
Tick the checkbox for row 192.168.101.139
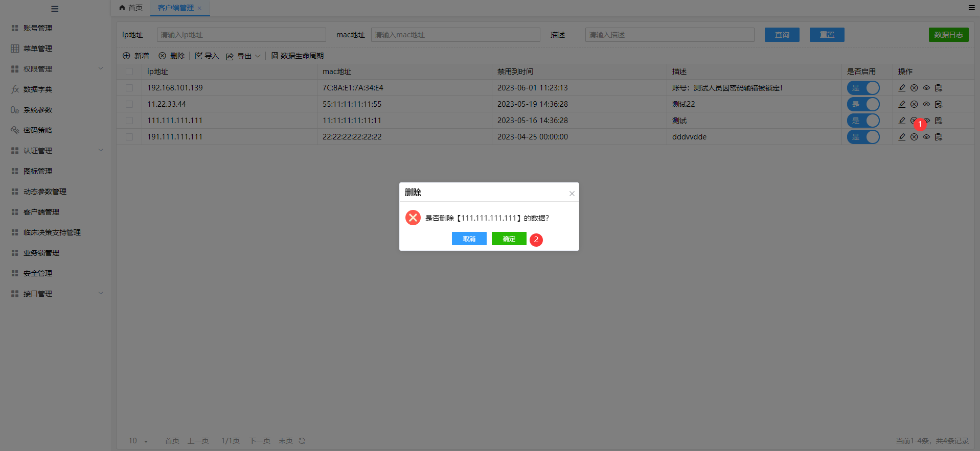129,88
